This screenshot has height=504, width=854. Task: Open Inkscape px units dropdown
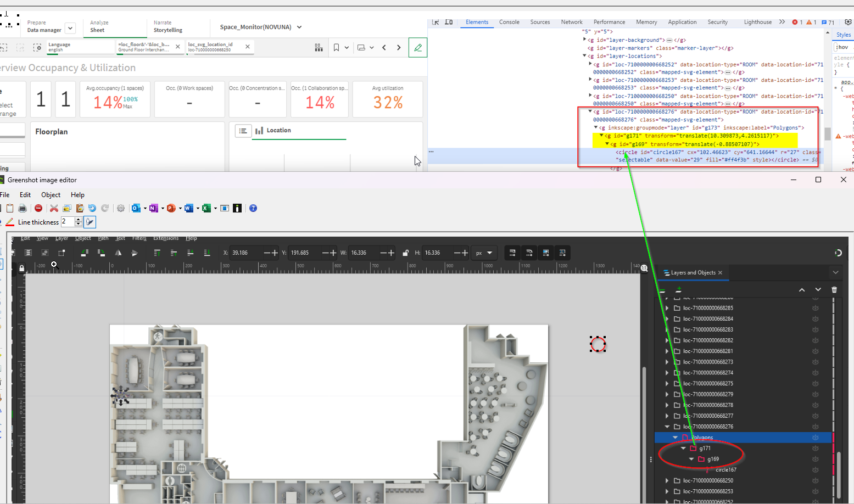pyautogui.click(x=484, y=253)
